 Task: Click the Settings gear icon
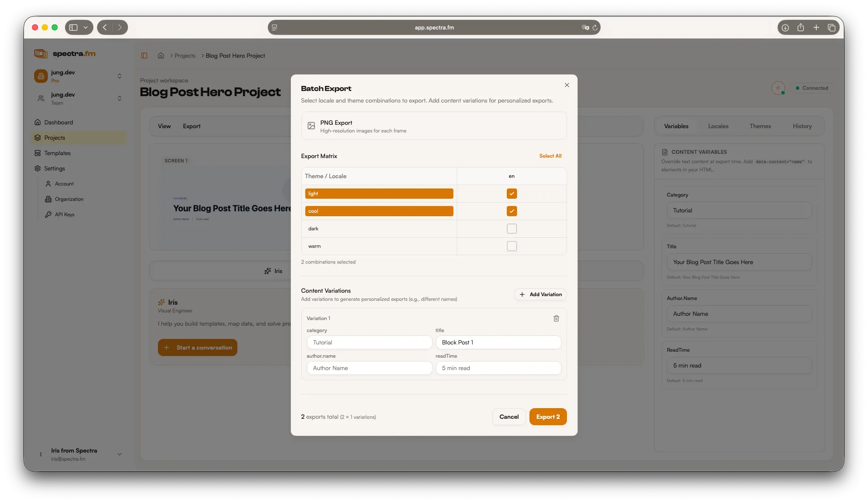tap(38, 168)
